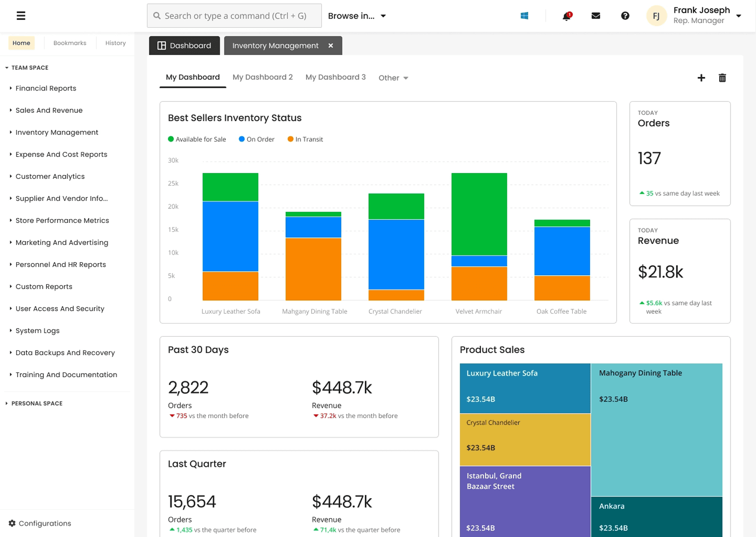Click Past 30 Days revenue $448.7k

click(x=342, y=387)
